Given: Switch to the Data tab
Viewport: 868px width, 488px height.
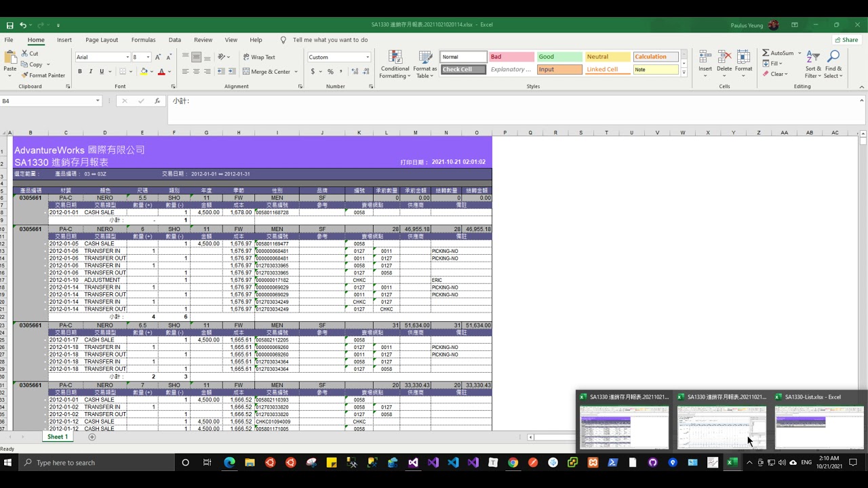Looking at the screenshot, I should pos(175,40).
